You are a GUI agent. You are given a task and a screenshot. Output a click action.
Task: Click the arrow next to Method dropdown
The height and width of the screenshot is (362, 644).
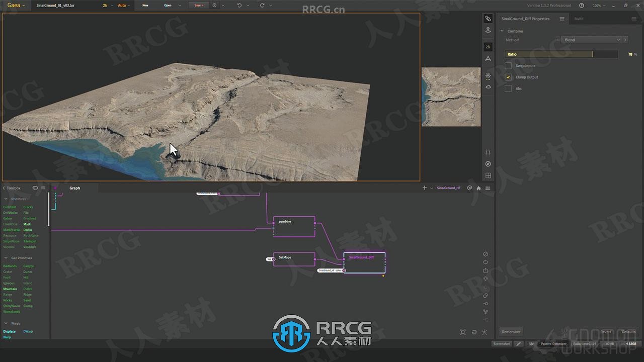pos(625,40)
